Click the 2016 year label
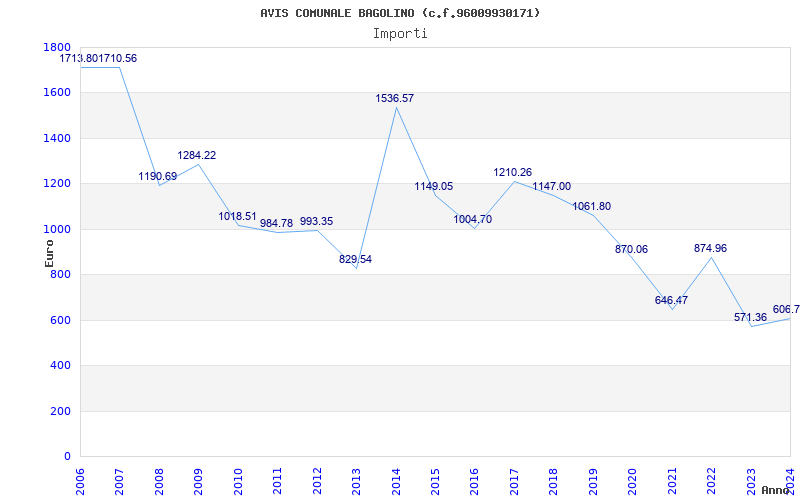 tap(474, 481)
